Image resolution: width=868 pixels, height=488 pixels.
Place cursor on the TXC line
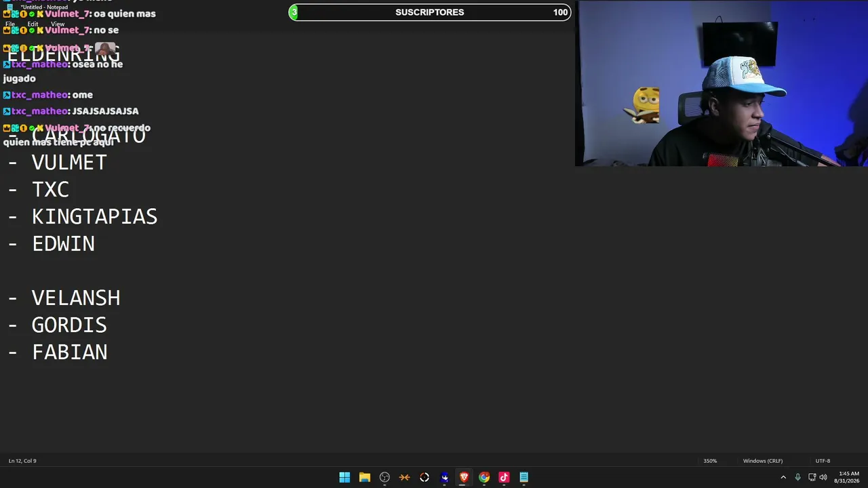pyautogui.click(x=50, y=190)
